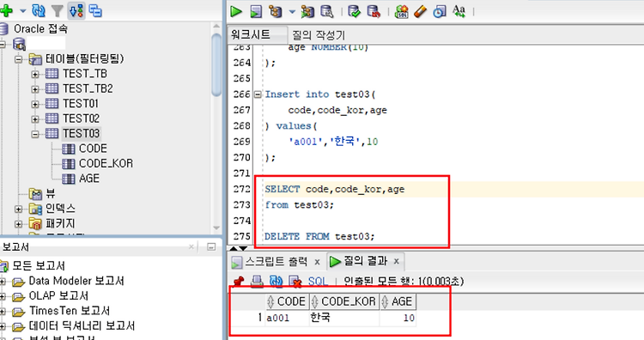Image resolution: width=644 pixels, height=340 pixels.
Task: Click the print icon in query result toolbar
Action: pyautogui.click(x=257, y=282)
